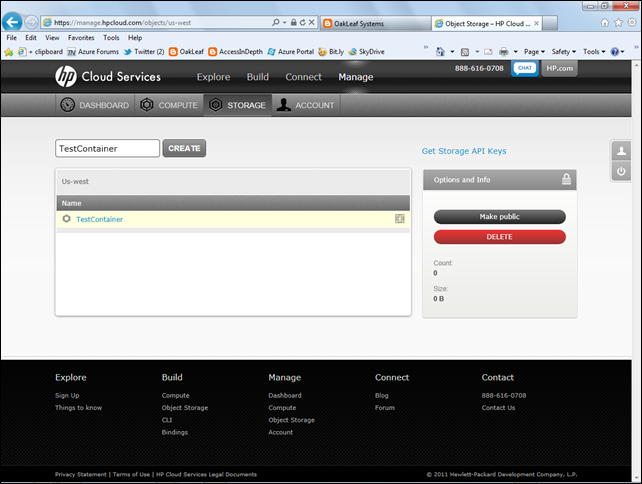The image size is (642, 484).
Task: Open Favorites with the star icon
Action: 618,23
